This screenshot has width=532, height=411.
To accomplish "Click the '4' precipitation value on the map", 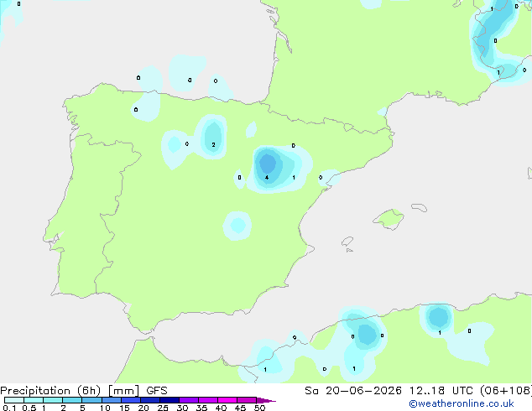I will [x=267, y=177].
